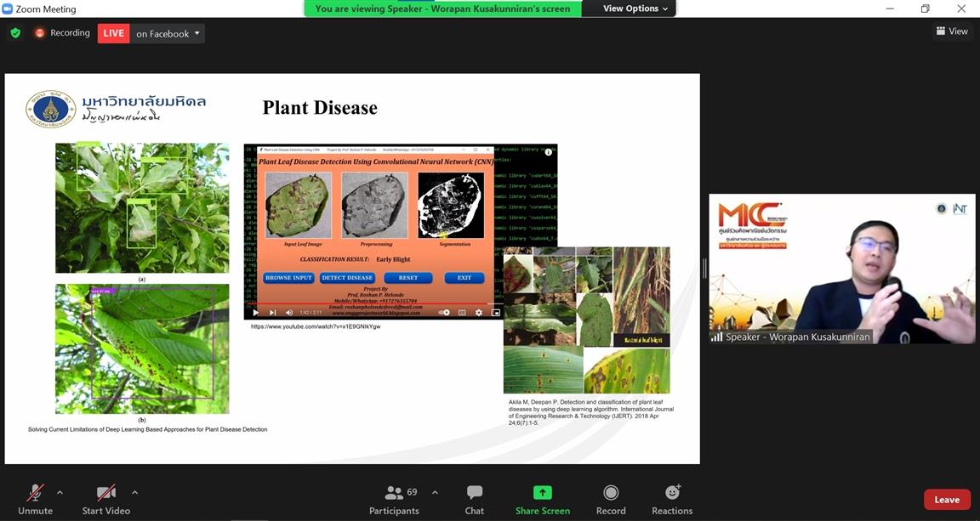Image resolution: width=980 pixels, height=521 pixels.
Task: Unmute the microphone
Action: (x=35, y=500)
